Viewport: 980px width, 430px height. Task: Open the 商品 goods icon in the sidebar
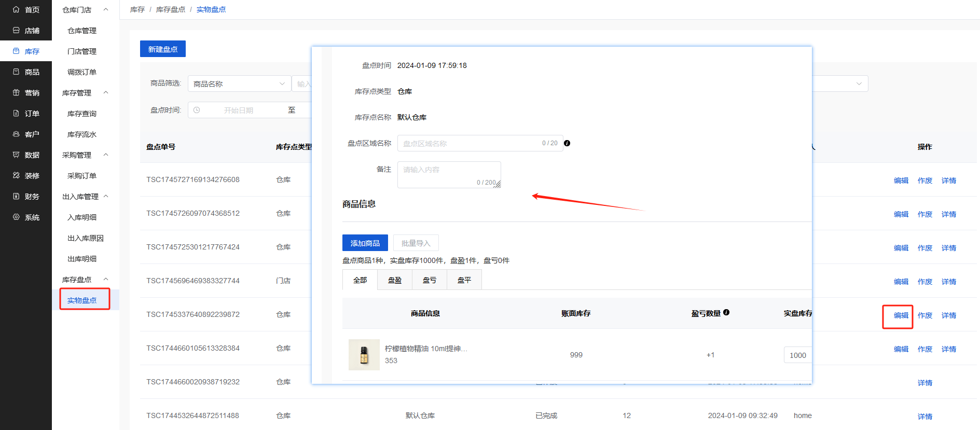16,72
